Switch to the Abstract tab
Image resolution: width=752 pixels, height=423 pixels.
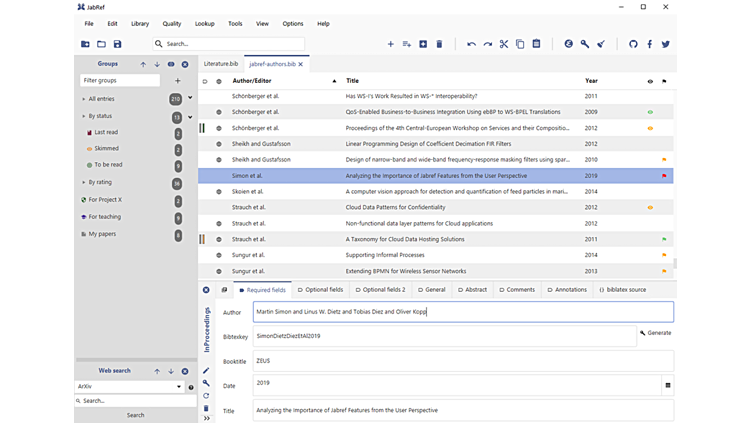click(472, 290)
